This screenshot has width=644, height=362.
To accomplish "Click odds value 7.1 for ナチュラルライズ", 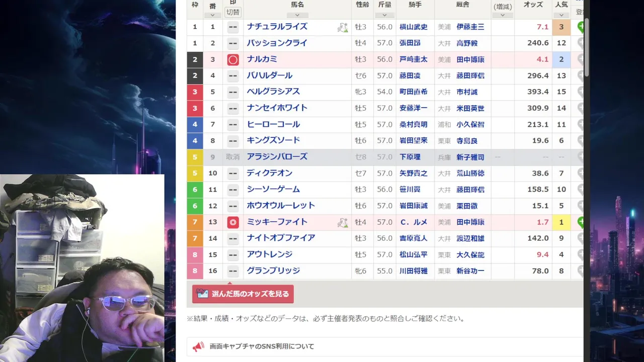I will (x=543, y=27).
